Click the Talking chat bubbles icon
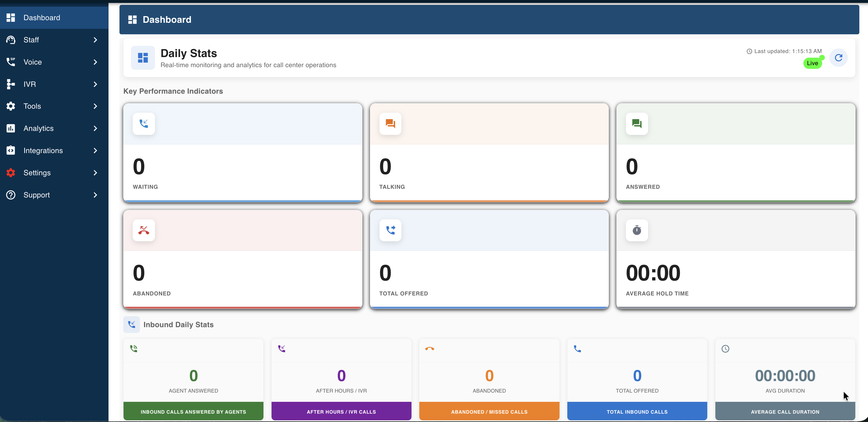Viewport: 868px width, 422px height. [390, 123]
